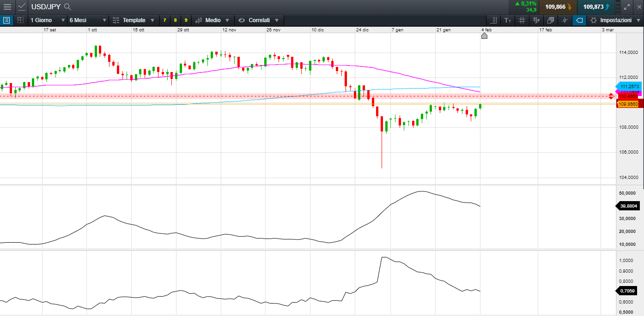The width and height of the screenshot is (644, 316).
Task: Open the hamburger main menu
Action: coord(7,7)
